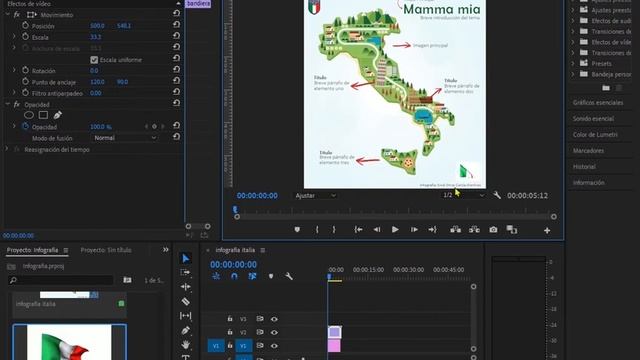Toggle lock on track V2

click(x=230, y=332)
